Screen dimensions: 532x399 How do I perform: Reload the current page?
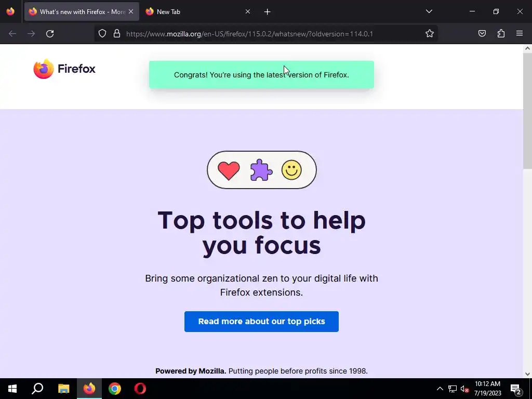pyautogui.click(x=50, y=34)
